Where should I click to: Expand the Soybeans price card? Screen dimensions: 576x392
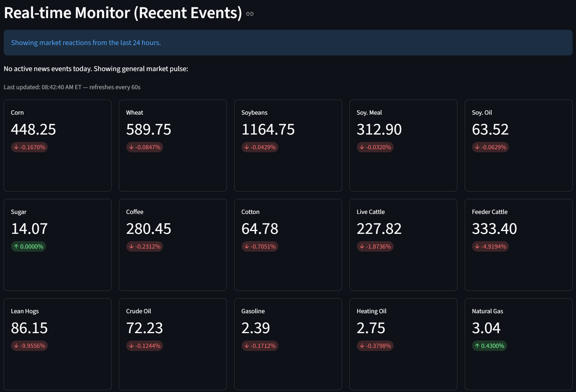pyautogui.click(x=288, y=146)
